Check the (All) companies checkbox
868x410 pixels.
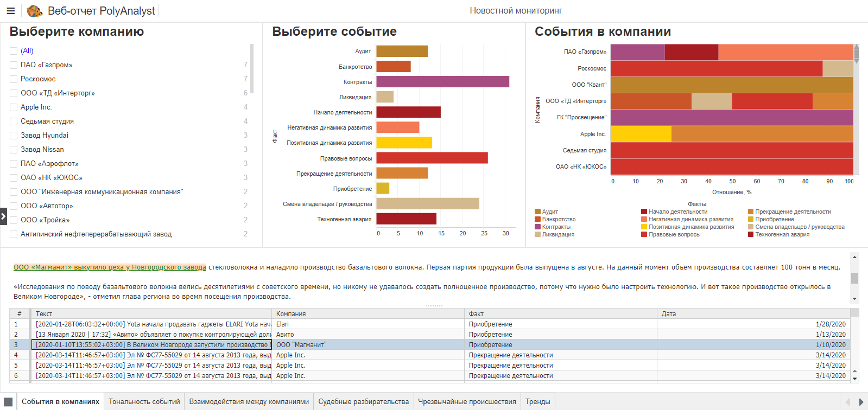tap(14, 51)
